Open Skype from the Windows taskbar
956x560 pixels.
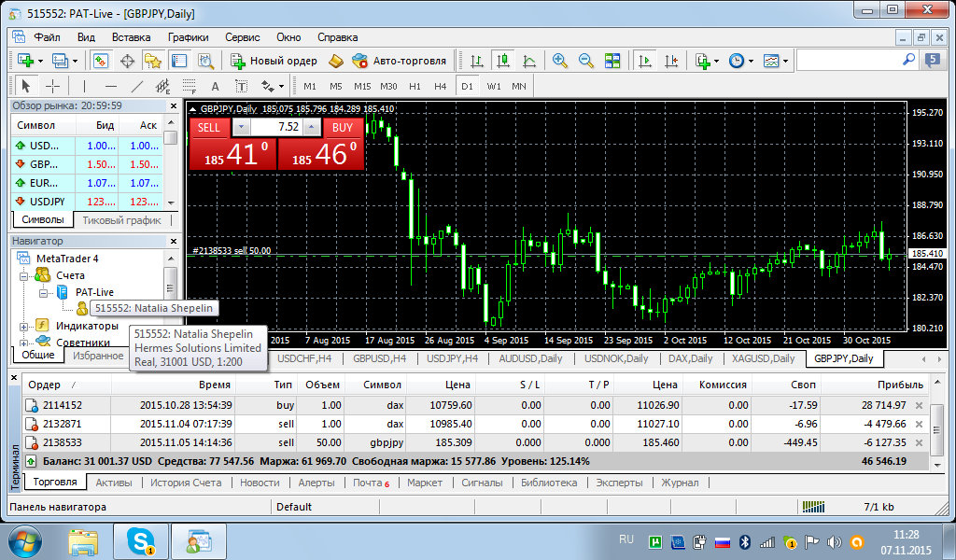(x=143, y=540)
